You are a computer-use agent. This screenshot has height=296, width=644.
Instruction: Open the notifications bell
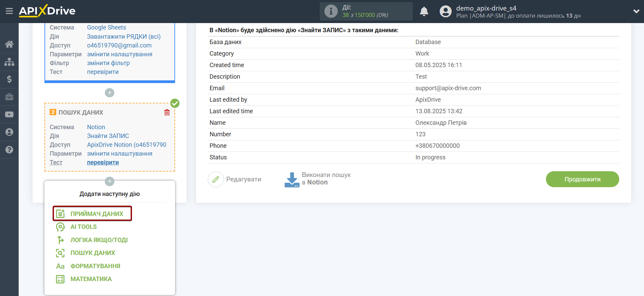coord(424,12)
